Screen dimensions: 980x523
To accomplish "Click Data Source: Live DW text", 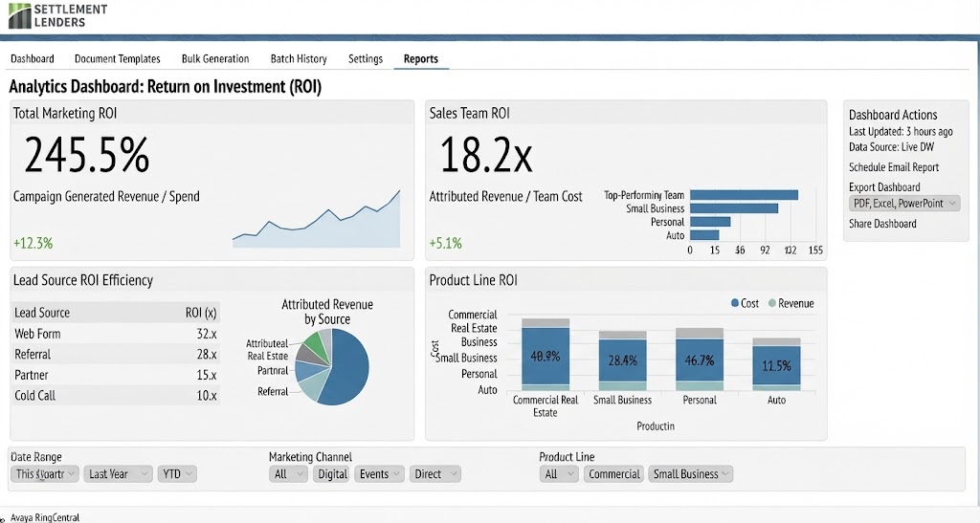I will (892, 147).
